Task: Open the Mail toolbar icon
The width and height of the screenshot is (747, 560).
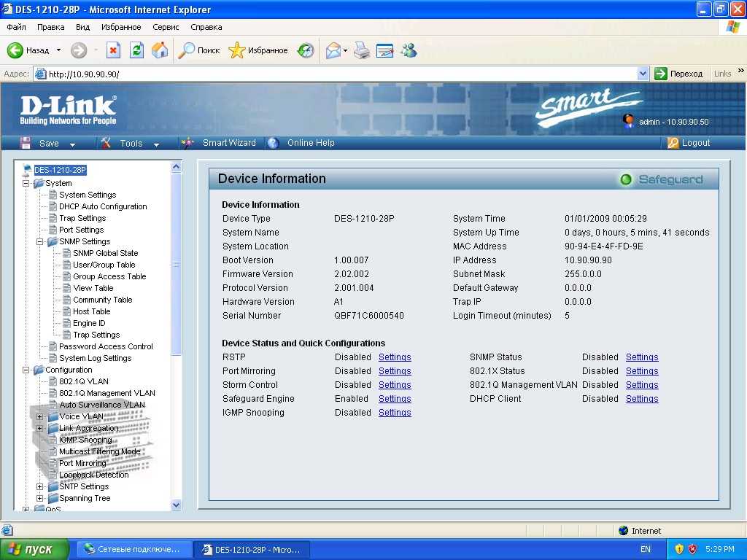Action: (x=333, y=50)
